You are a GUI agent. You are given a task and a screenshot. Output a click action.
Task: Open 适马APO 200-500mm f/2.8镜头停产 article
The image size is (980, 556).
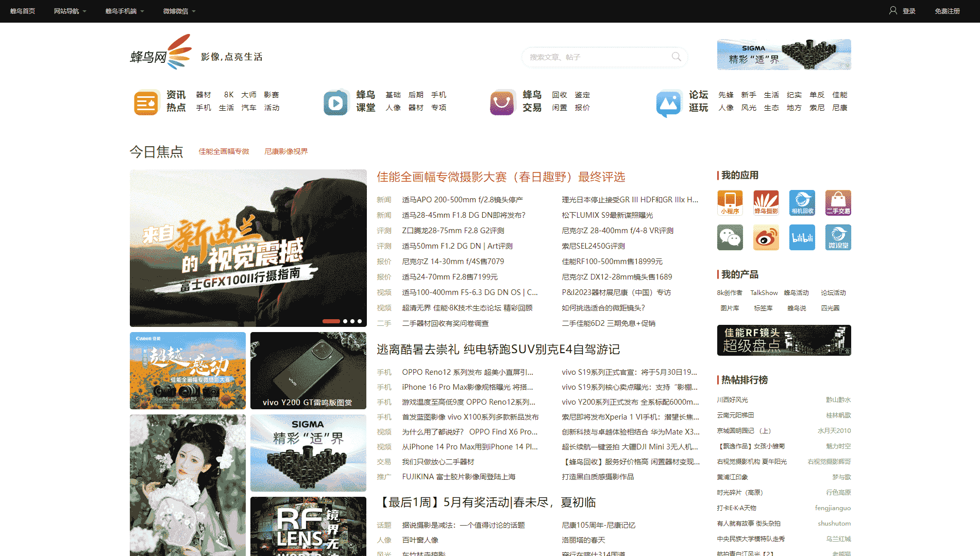pos(462,200)
